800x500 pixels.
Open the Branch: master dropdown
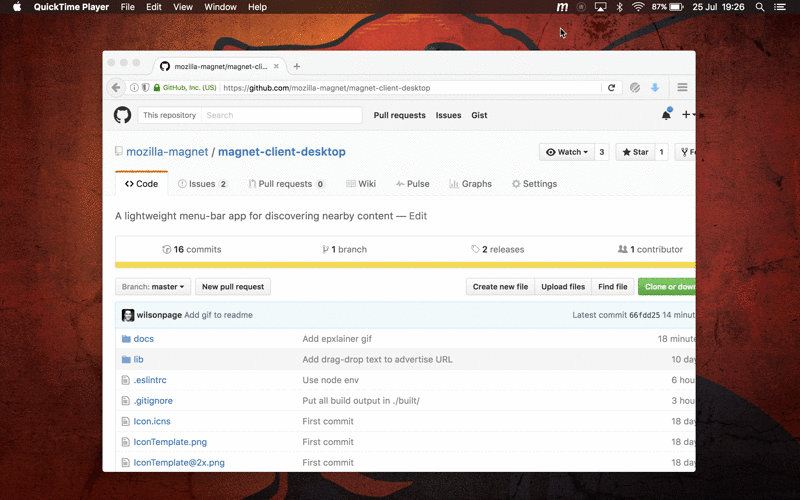(153, 287)
